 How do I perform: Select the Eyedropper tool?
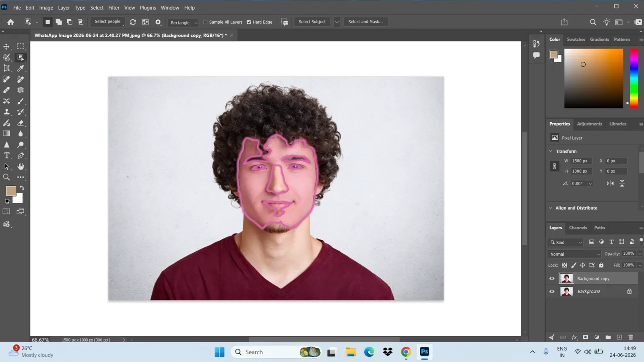[21, 68]
